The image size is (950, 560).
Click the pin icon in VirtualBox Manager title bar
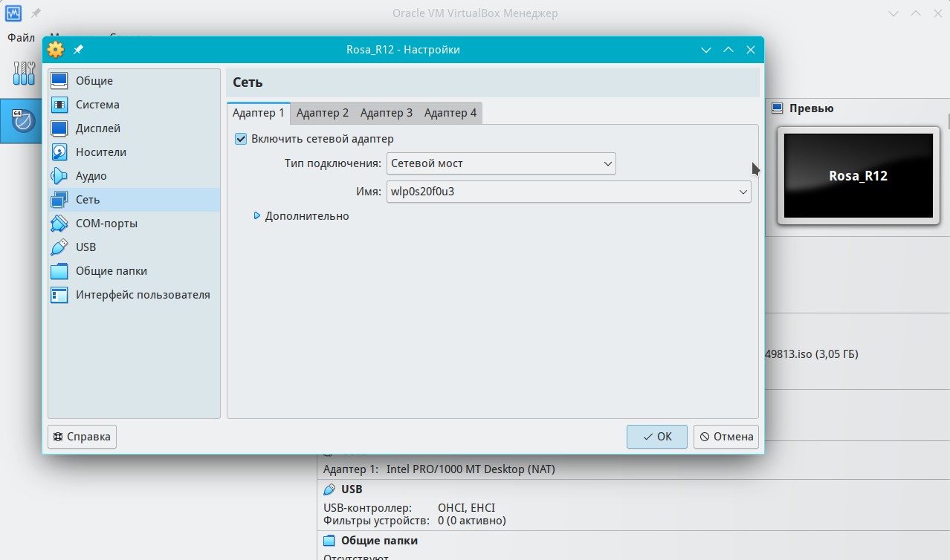(35, 13)
